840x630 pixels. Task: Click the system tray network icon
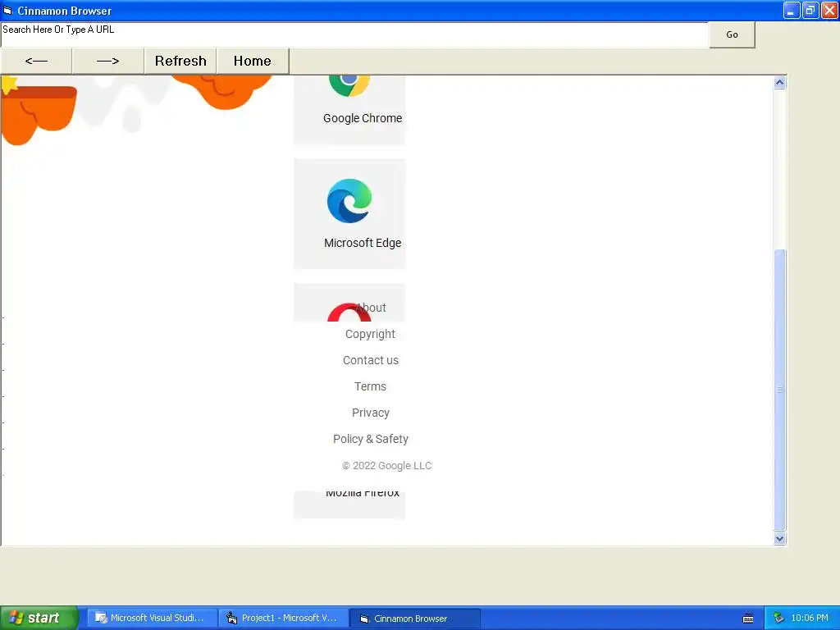tap(778, 618)
